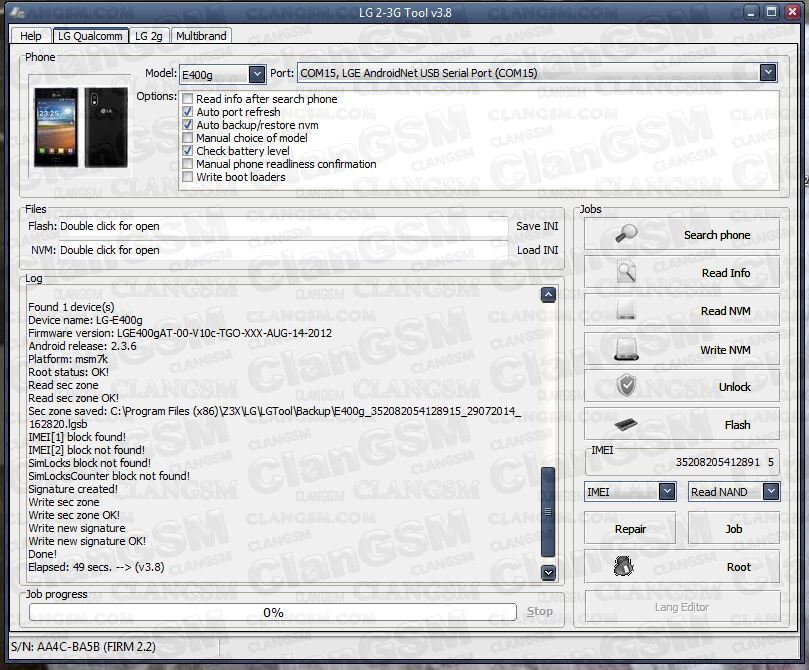Viewport: 809px width, 670px height.
Task: Tick the Write boot loaders checkbox
Action: (188, 176)
